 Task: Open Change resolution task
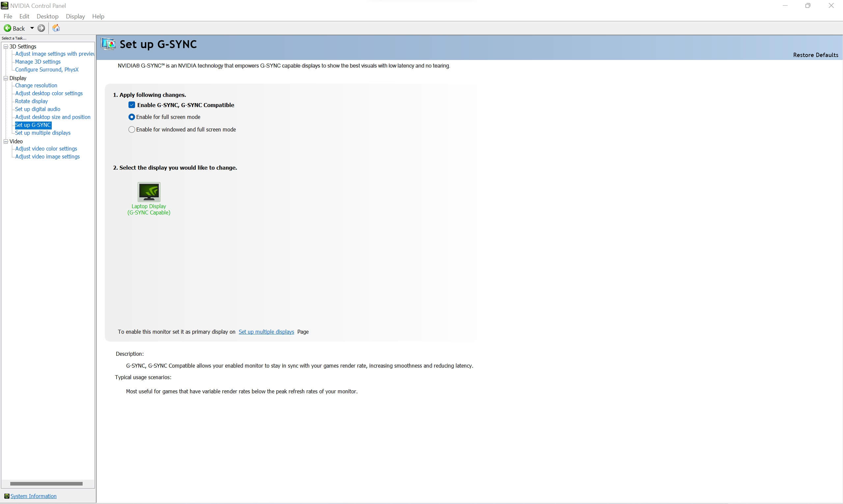click(36, 85)
